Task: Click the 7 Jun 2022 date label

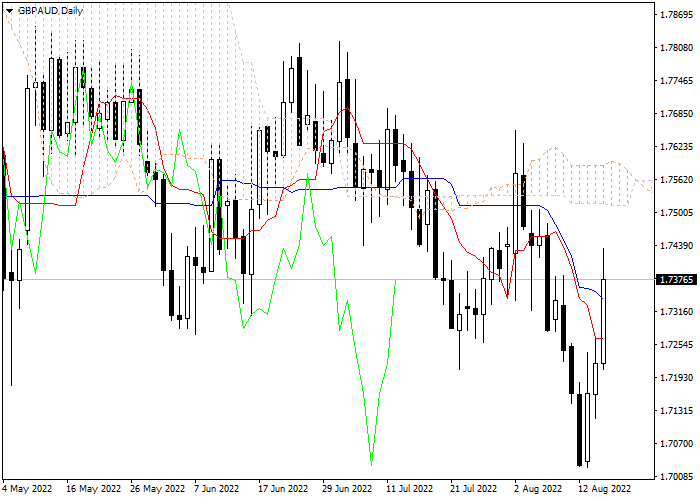Action: [217, 489]
